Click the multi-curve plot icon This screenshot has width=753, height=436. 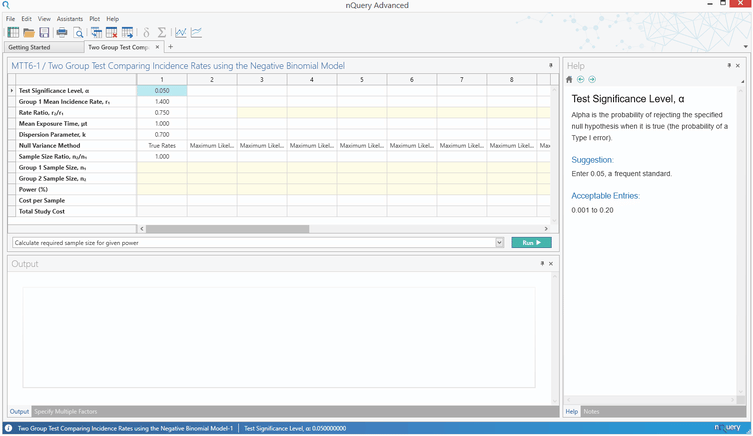pyautogui.click(x=196, y=33)
